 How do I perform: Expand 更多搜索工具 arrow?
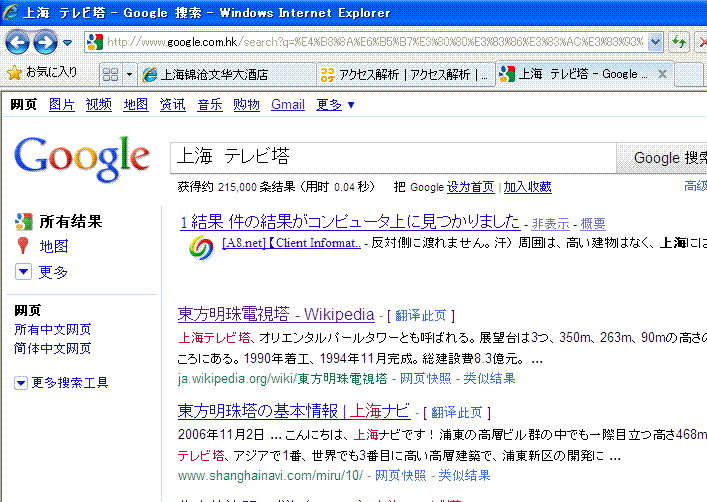(x=21, y=383)
